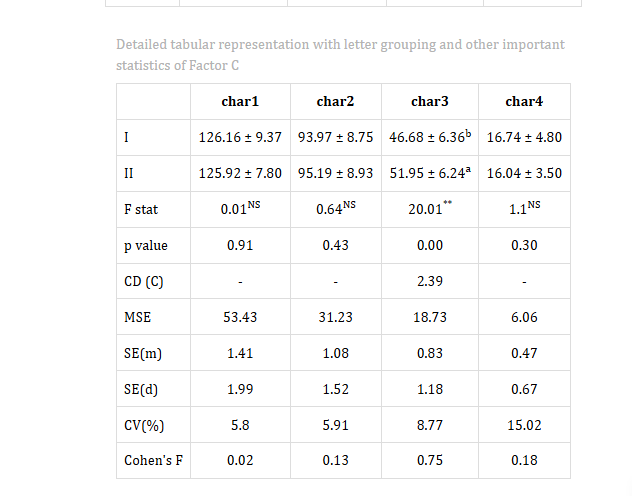Select the 15.02 CV cell
This screenshot has width=632, height=496.
524,425
